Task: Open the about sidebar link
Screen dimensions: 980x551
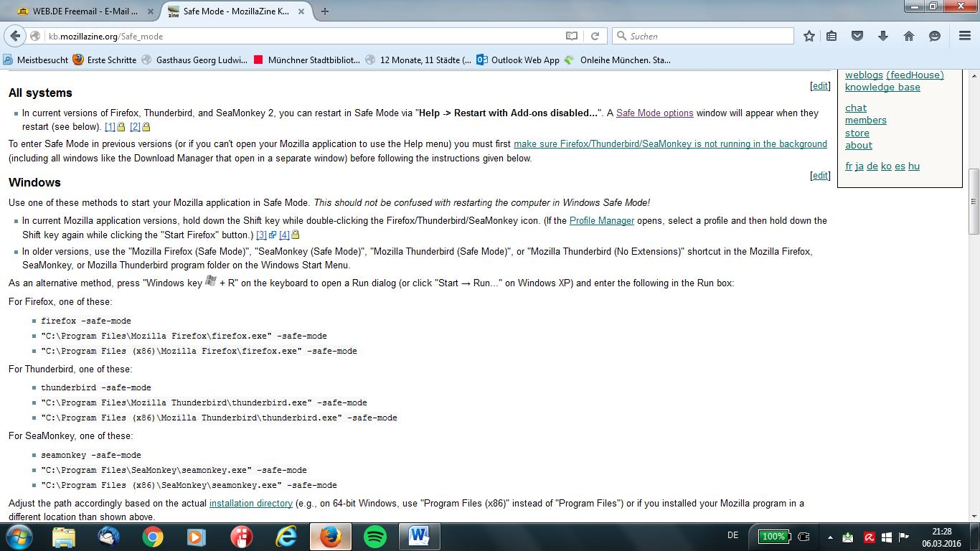Action: pos(859,145)
